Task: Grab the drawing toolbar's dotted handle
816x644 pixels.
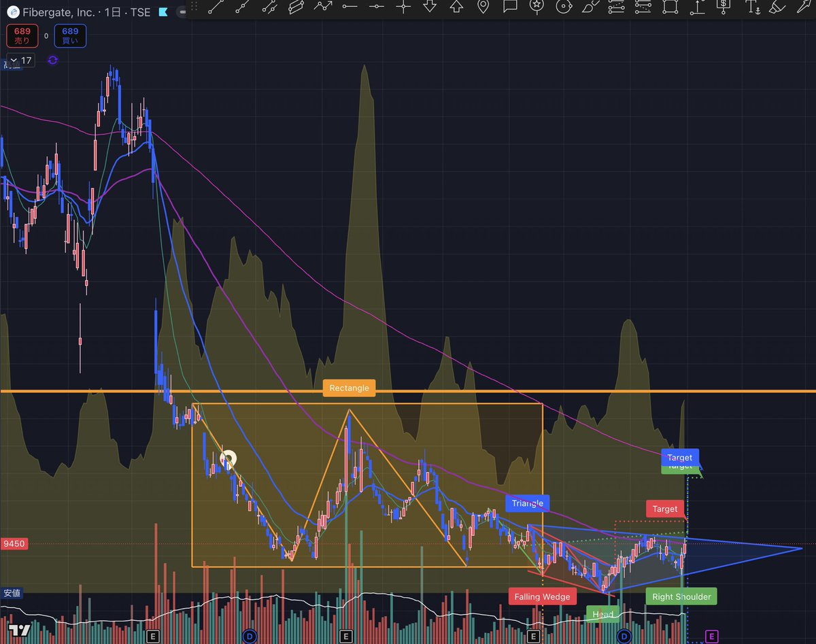Action: point(195,6)
